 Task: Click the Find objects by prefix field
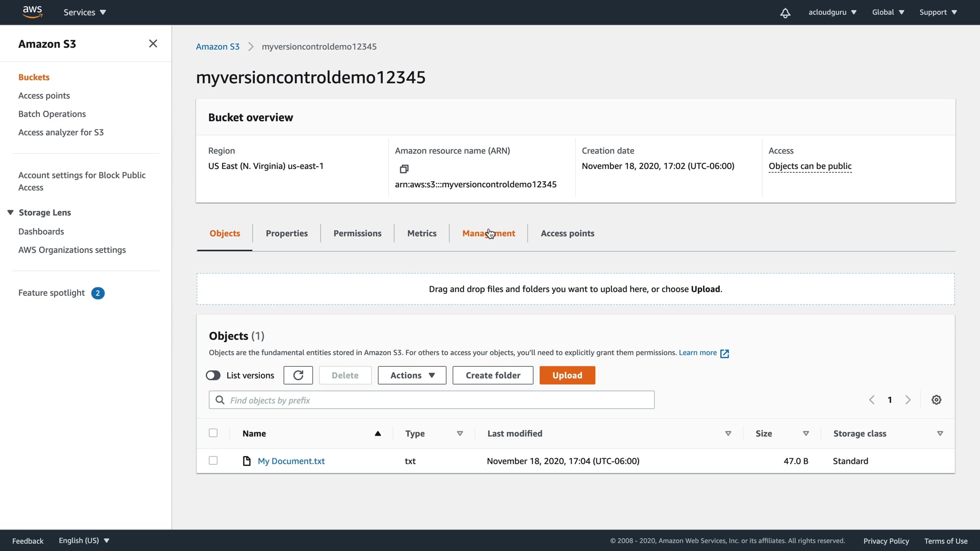(x=431, y=400)
